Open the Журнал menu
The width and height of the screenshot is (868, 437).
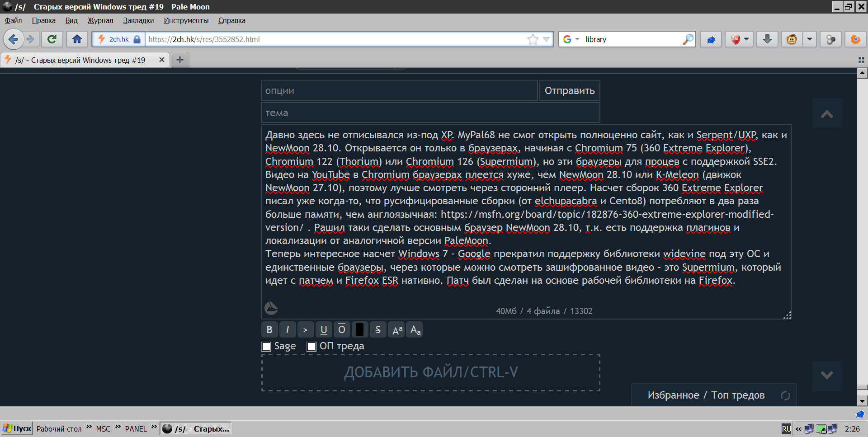[x=100, y=20]
